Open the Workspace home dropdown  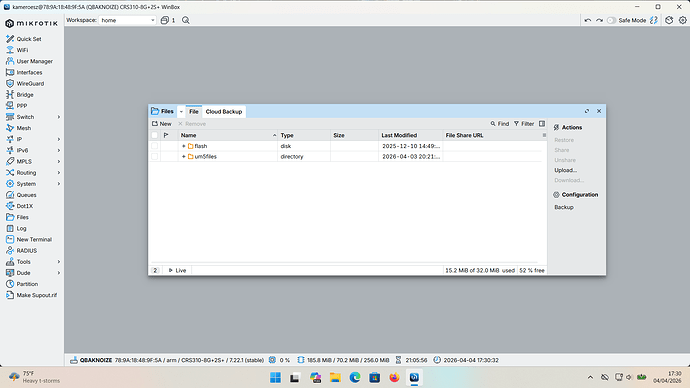[x=128, y=20]
